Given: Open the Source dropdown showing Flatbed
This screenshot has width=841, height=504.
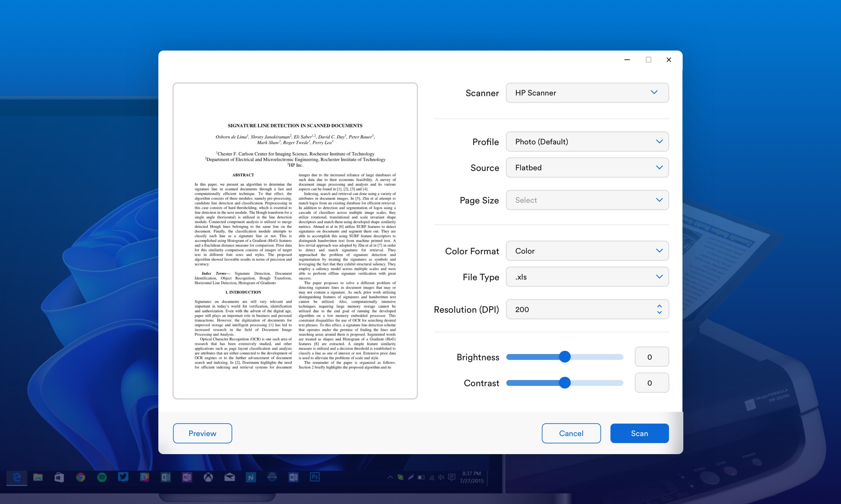Looking at the screenshot, I should coord(587,167).
